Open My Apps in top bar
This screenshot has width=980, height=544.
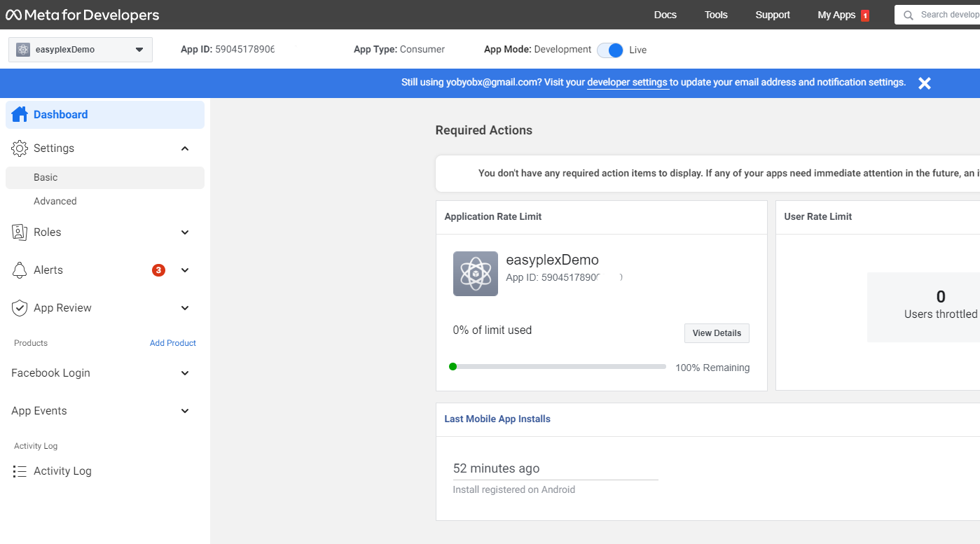(x=836, y=15)
